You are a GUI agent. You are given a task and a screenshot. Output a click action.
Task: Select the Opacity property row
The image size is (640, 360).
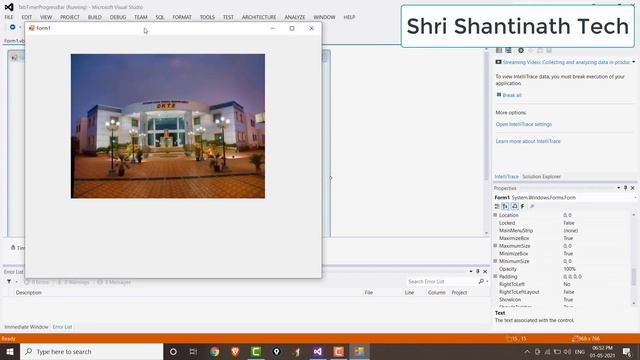(x=563, y=269)
